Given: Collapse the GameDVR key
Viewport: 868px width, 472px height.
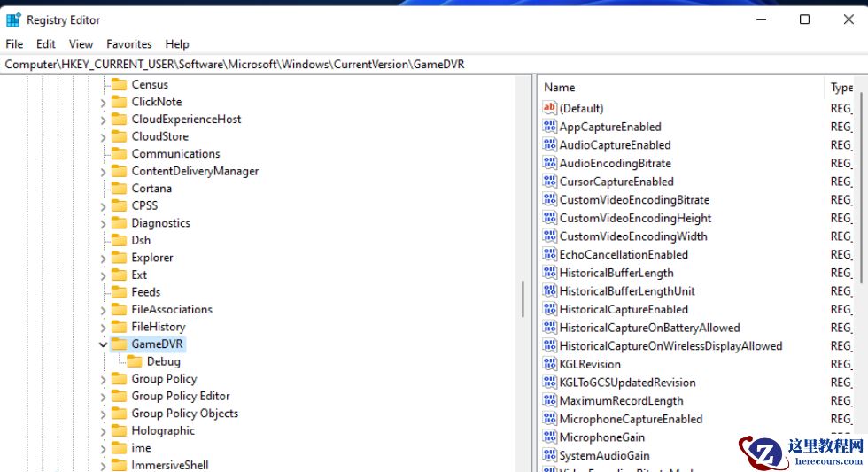Looking at the screenshot, I should coord(103,344).
